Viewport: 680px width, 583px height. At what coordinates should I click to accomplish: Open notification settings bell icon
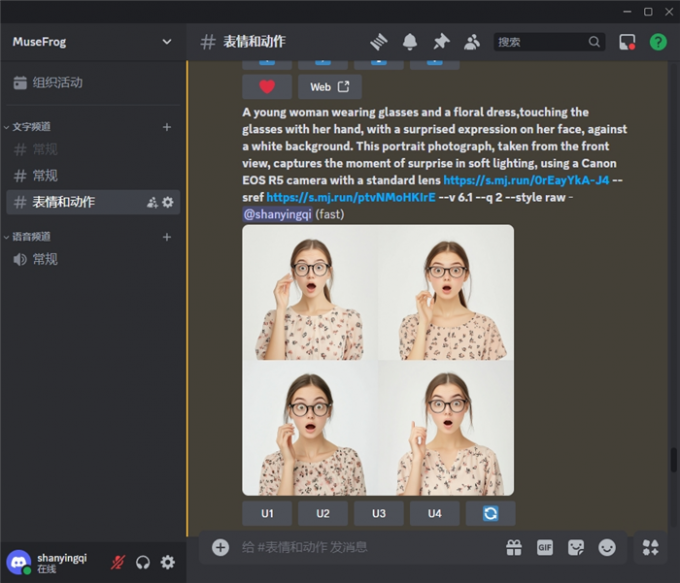(x=410, y=42)
